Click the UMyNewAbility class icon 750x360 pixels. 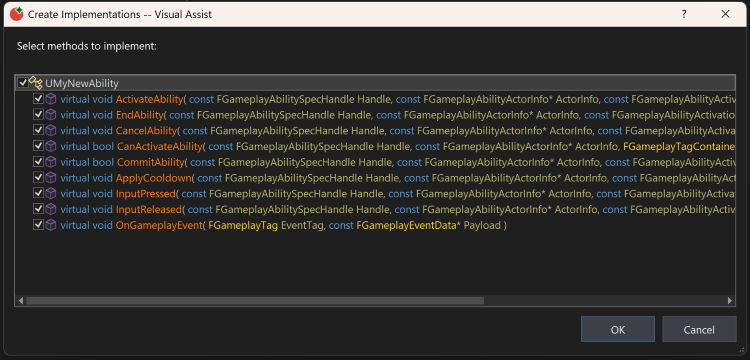pos(35,83)
